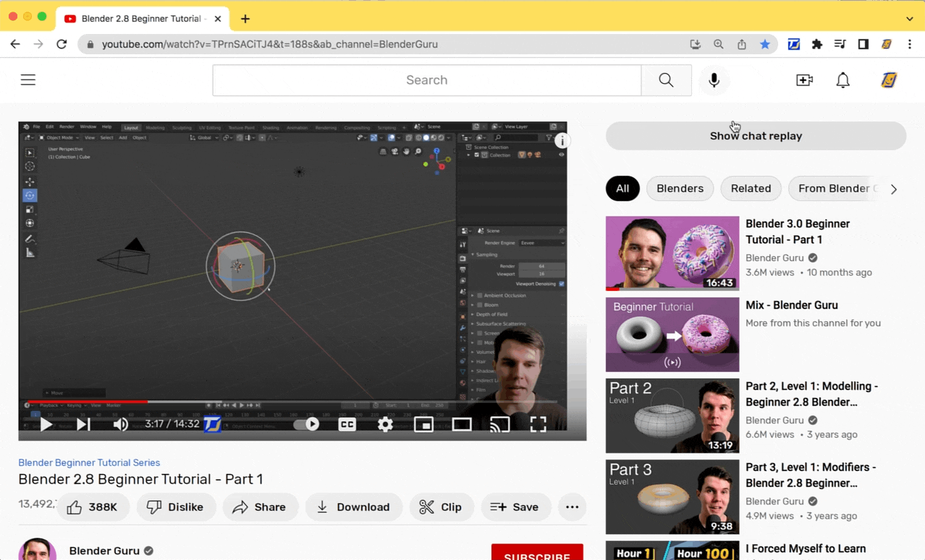The width and height of the screenshot is (925, 560).
Task: Like the video showing 388K likes
Action: tap(93, 507)
